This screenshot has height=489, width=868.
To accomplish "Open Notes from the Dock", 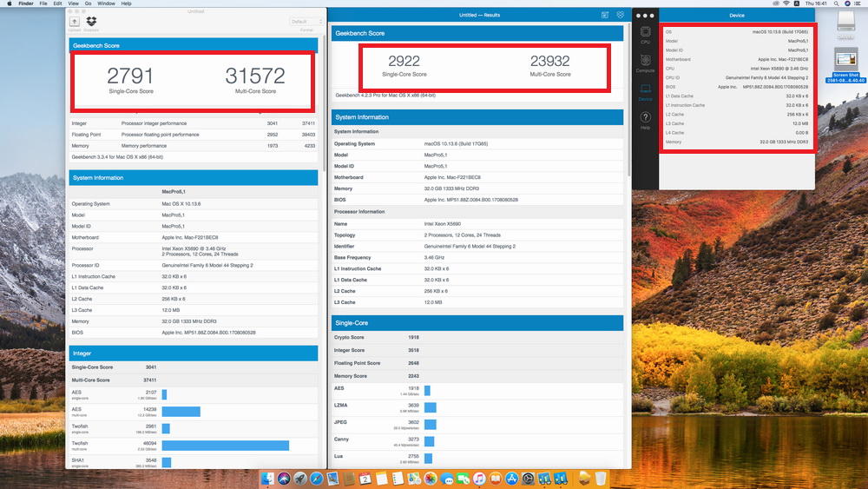I will (381, 479).
